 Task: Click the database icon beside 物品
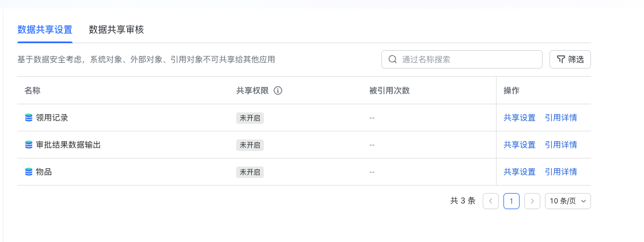[29, 172]
